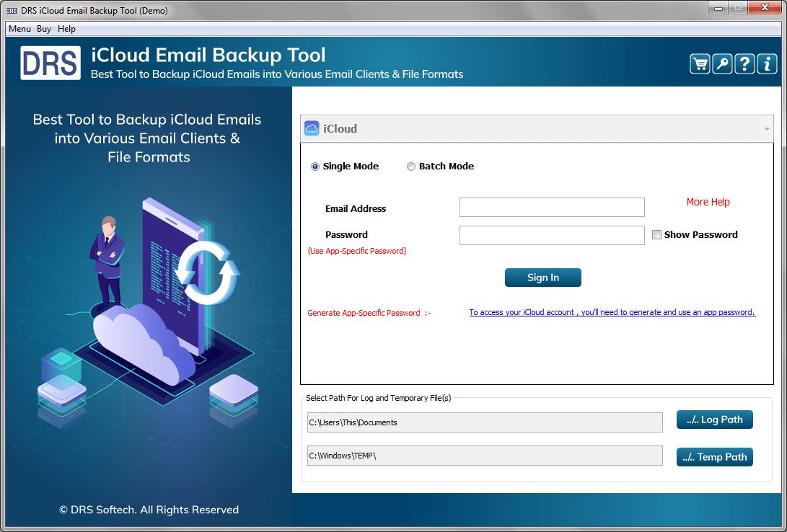
Task: Click inside the Email Address field
Action: [551, 207]
